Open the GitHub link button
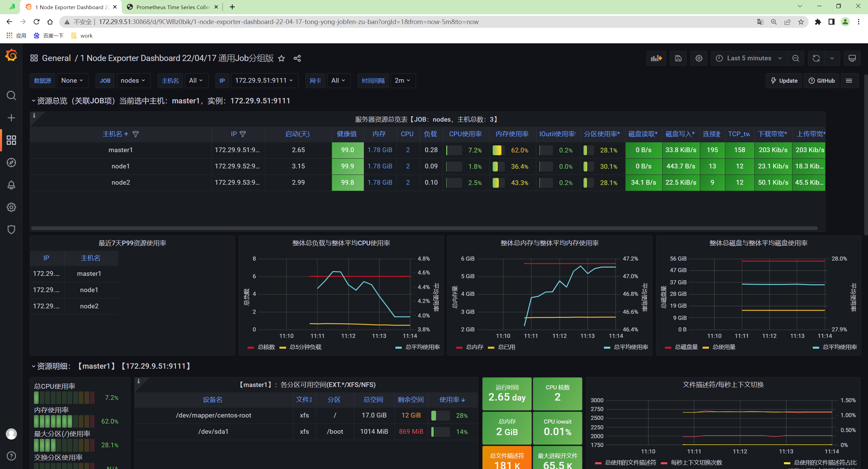The image size is (868, 469). pyautogui.click(x=822, y=81)
